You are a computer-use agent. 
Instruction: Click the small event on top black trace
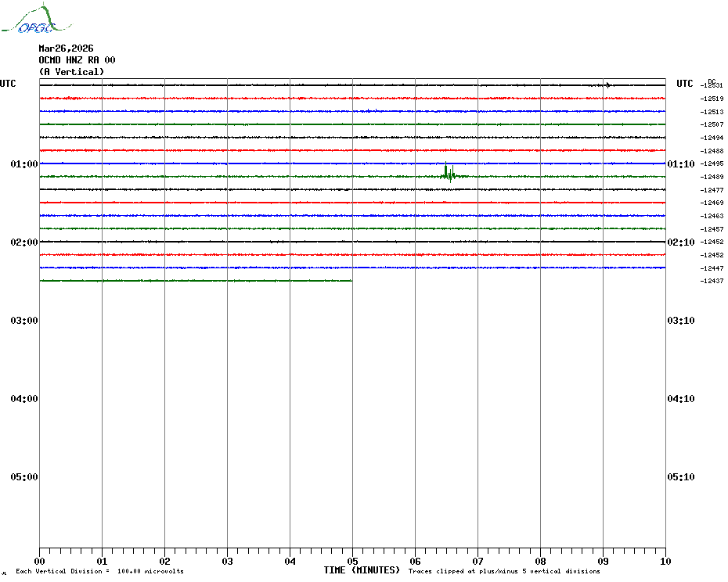click(607, 84)
